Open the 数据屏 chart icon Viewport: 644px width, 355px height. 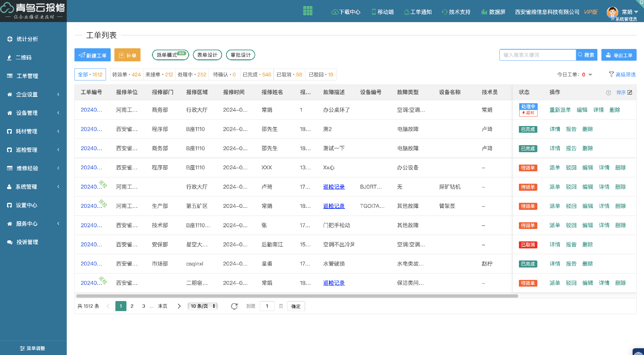(484, 12)
